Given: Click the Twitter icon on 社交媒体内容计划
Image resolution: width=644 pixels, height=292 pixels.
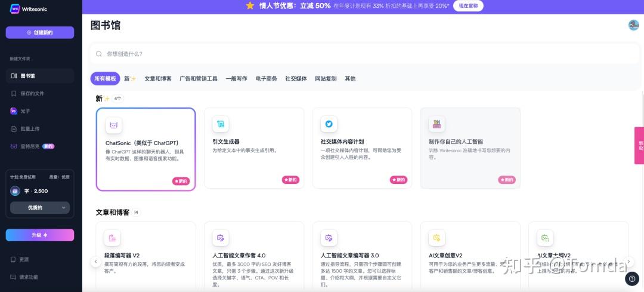Looking at the screenshot, I should click(x=329, y=124).
